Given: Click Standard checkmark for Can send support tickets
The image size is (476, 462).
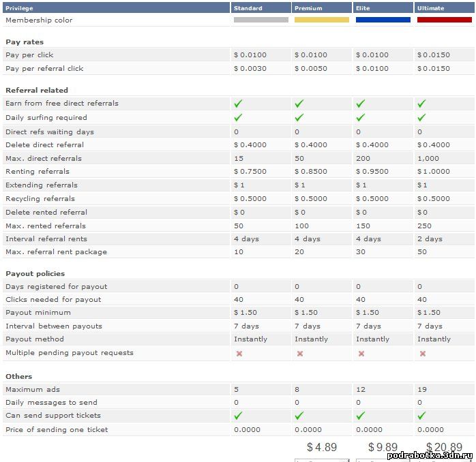Looking at the screenshot, I should click(x=238, y=416).
